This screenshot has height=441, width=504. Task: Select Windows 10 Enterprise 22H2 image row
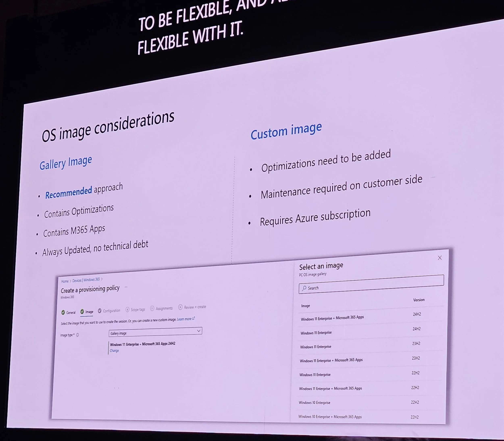point(314,403)
